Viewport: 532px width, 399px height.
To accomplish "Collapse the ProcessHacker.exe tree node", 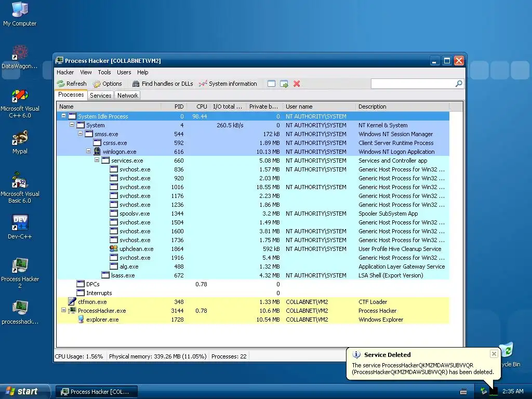I will (63, 310).
